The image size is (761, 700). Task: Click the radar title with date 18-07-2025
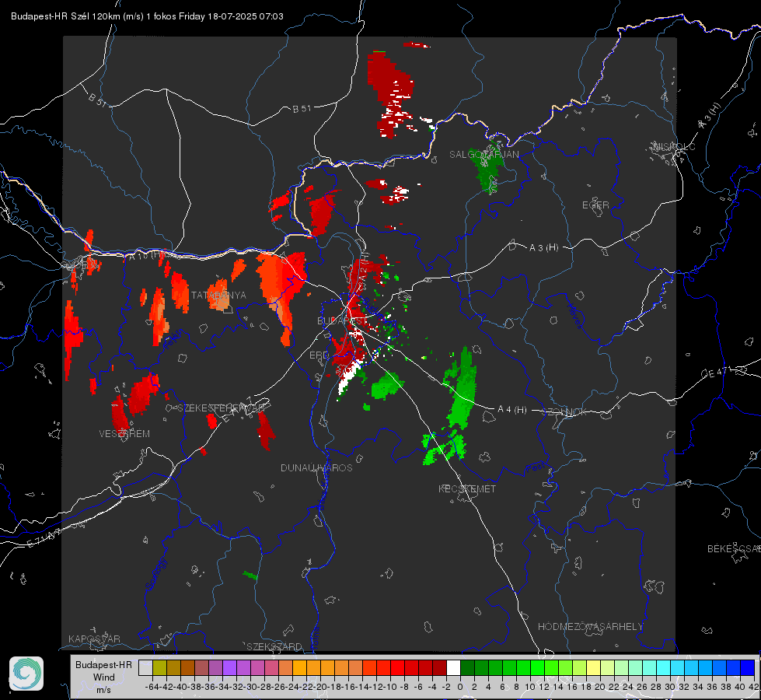click(x=147, y=16)
